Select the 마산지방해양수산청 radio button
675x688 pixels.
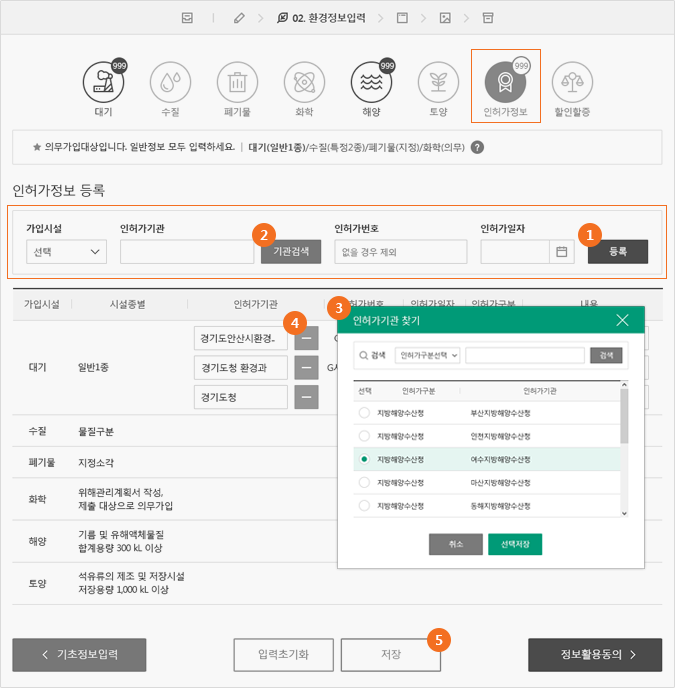pos(364,483)
